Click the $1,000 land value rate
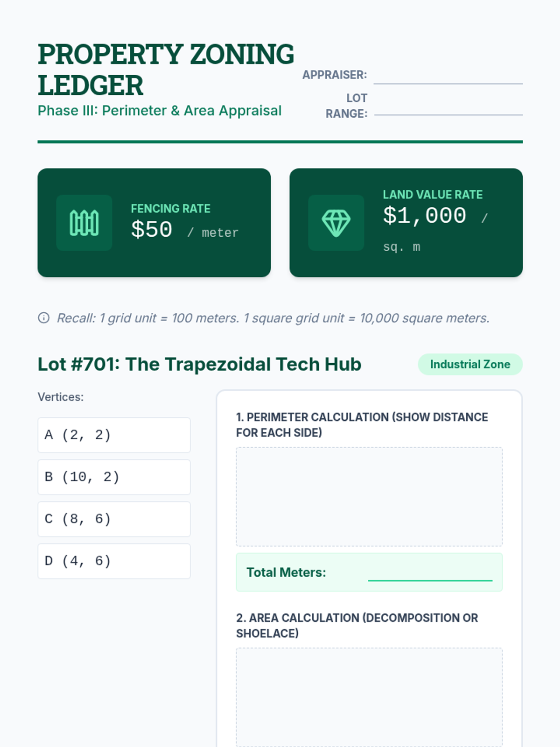This screenshot has height=747, width=560. pos(424,216)
